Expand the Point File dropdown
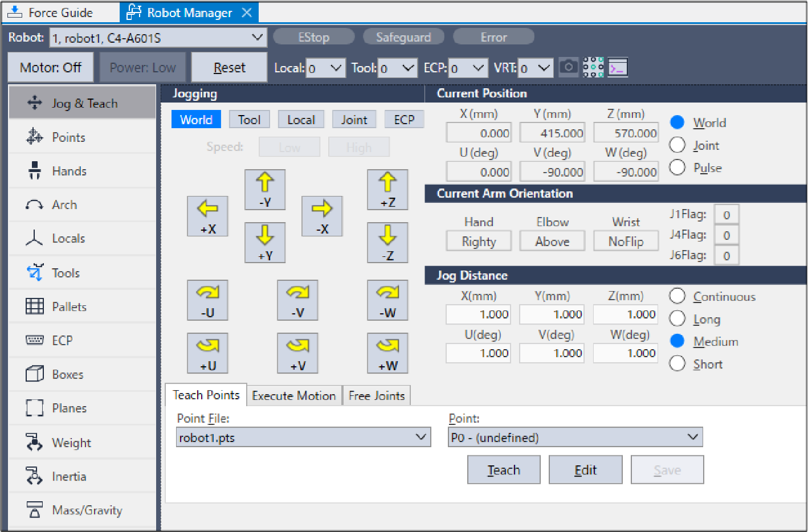808x532 pixels. coord(303,437)
